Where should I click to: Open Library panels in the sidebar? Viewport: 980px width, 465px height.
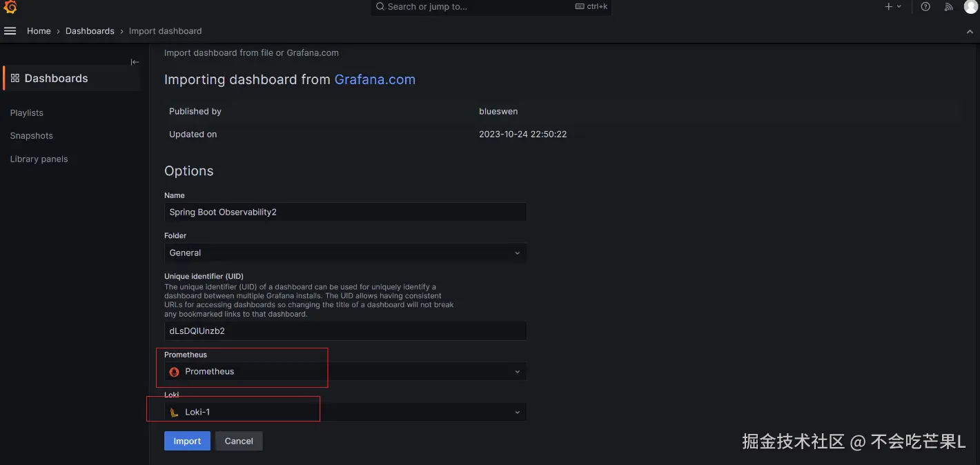point(39,159)
